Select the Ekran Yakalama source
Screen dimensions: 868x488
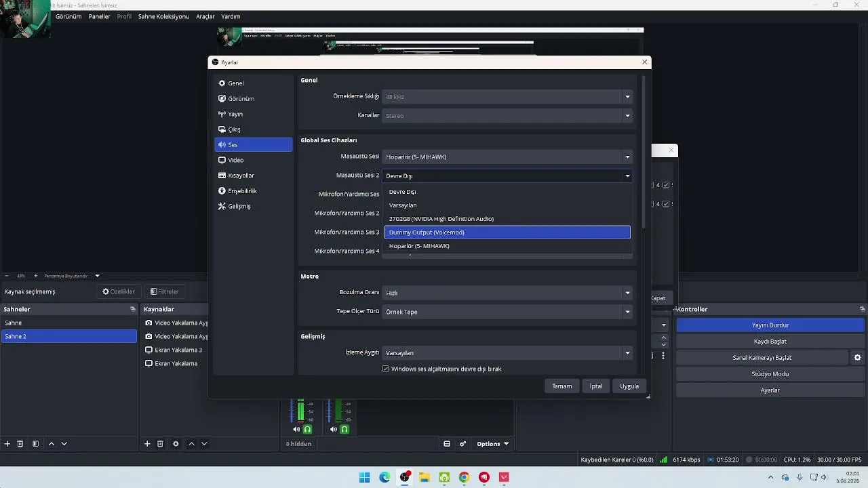pos(175,364)
